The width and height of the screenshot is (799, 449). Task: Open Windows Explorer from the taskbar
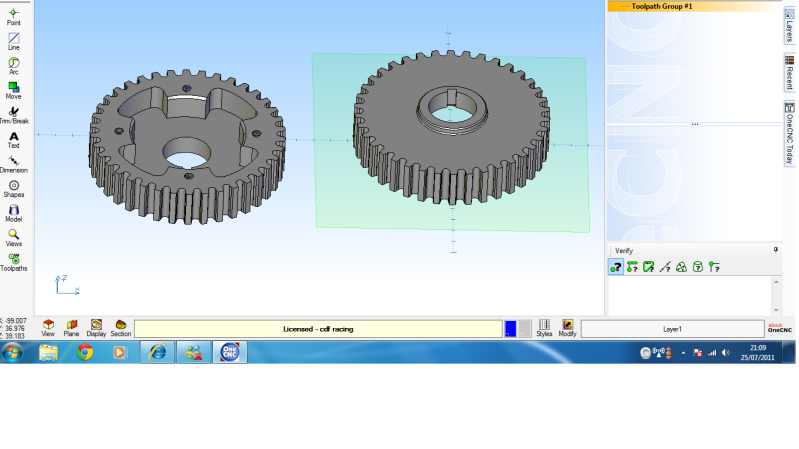pyautogui.click(x=48, y=352)
